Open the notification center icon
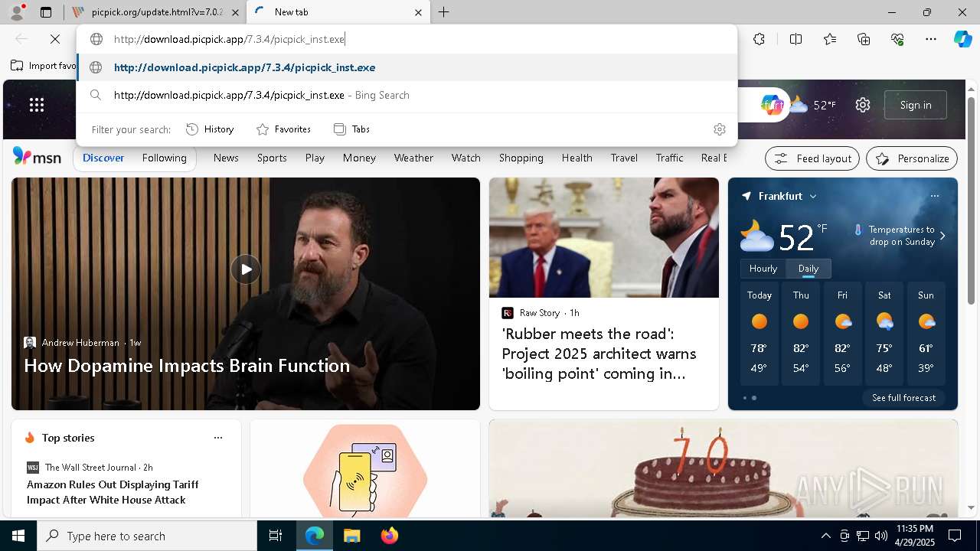 click(955, 536)
